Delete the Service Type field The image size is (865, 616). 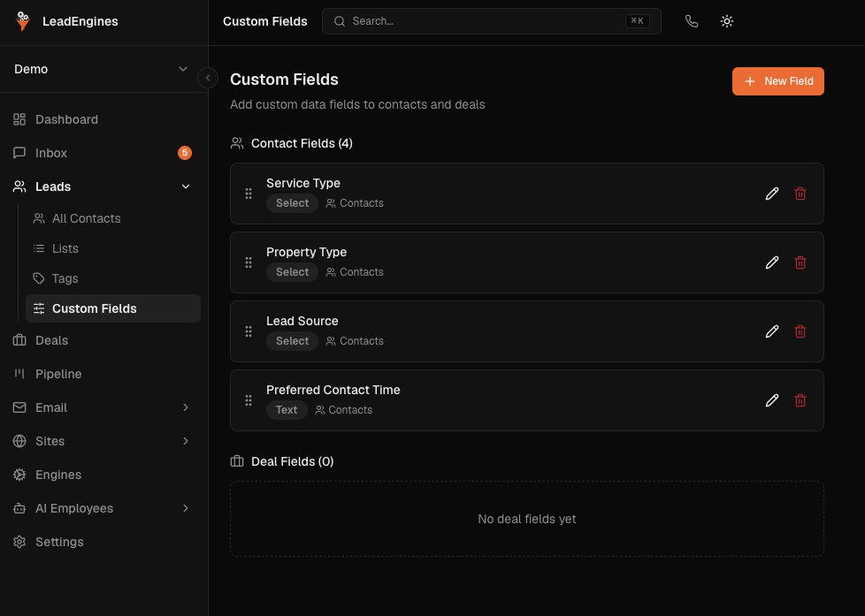(800, 194)
